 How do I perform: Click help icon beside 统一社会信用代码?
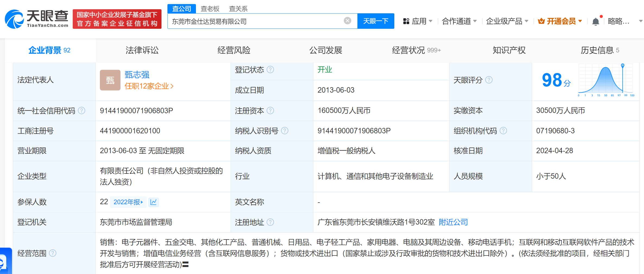[x=81, y=111]
